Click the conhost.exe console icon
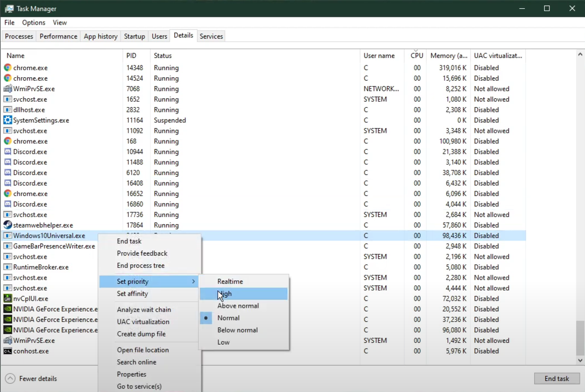585x392 pixels. coord(6,351)
